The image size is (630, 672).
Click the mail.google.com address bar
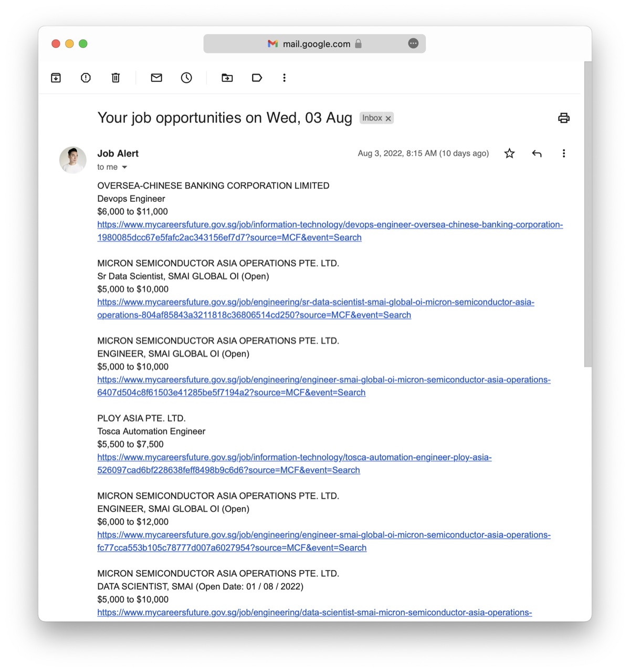pos(314,44)
